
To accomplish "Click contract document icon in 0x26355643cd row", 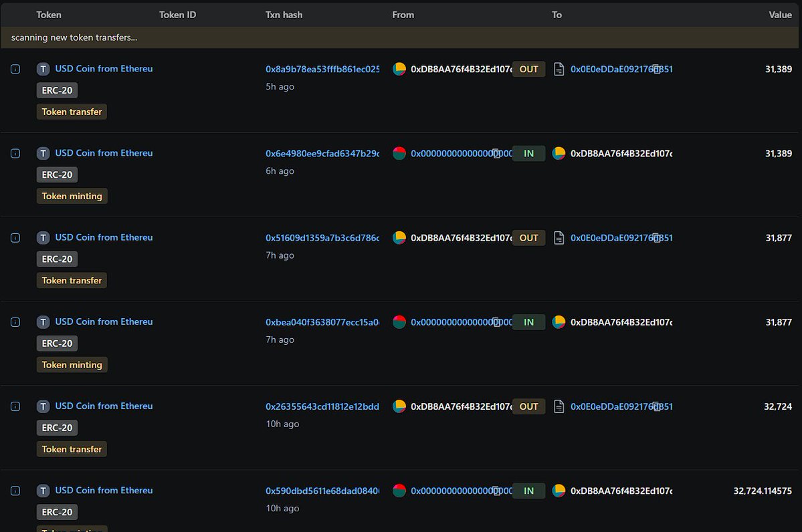I will (x=559, y=406).
